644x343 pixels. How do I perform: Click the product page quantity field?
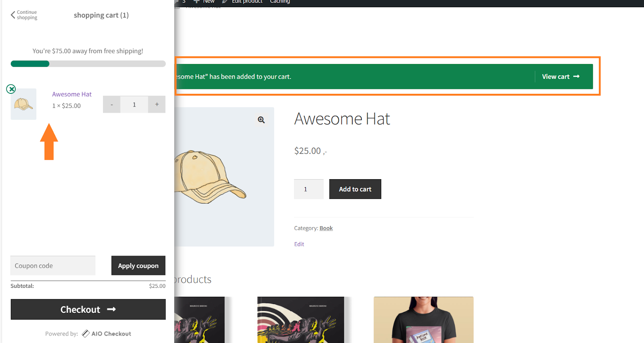click(309, 189)
